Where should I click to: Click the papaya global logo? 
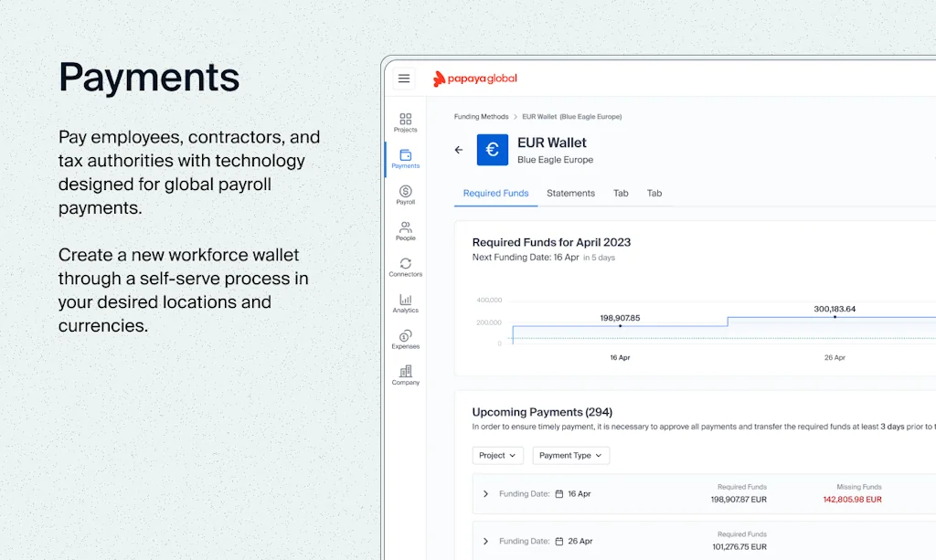click(475, 79)
